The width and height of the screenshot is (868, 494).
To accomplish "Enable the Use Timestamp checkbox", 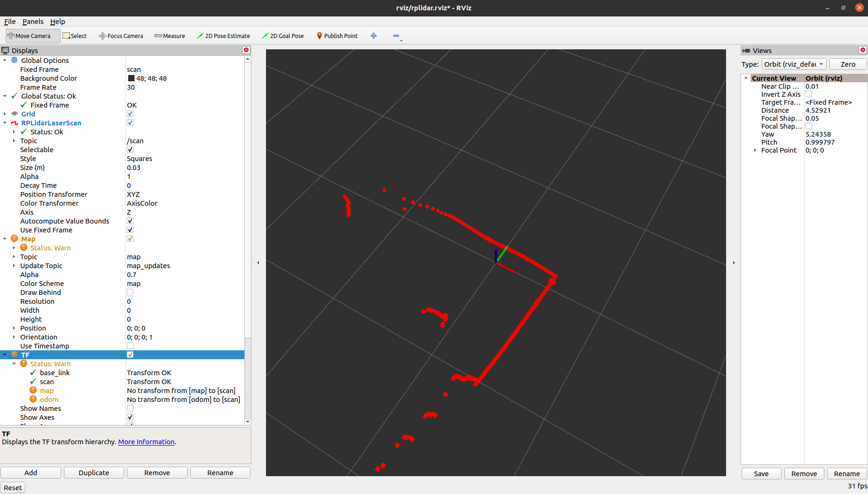I will tap(130, 346).
